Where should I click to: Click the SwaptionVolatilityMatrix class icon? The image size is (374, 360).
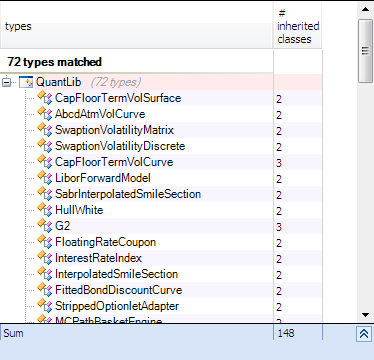pyautogui.click(x=45, y=130)
